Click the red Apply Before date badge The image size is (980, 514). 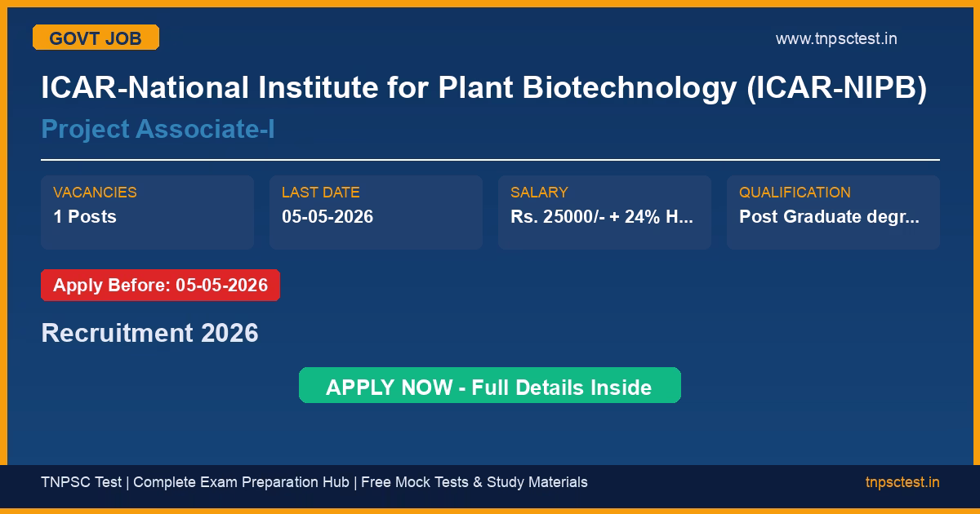(x=160, y=286)
